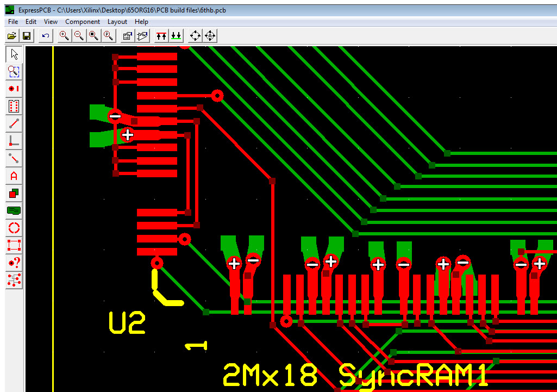Zoom out with the minus magnifier
557x392 pixels.
point(79,36)
